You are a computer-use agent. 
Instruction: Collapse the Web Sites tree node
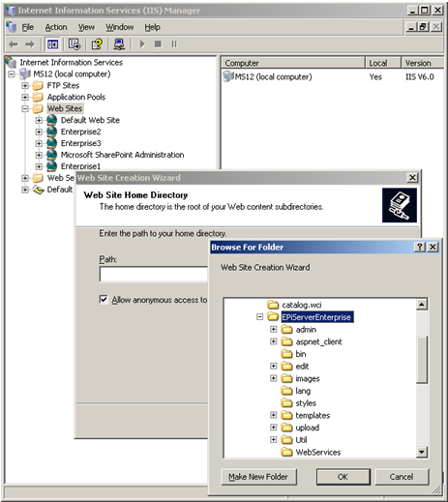point(25,108)
